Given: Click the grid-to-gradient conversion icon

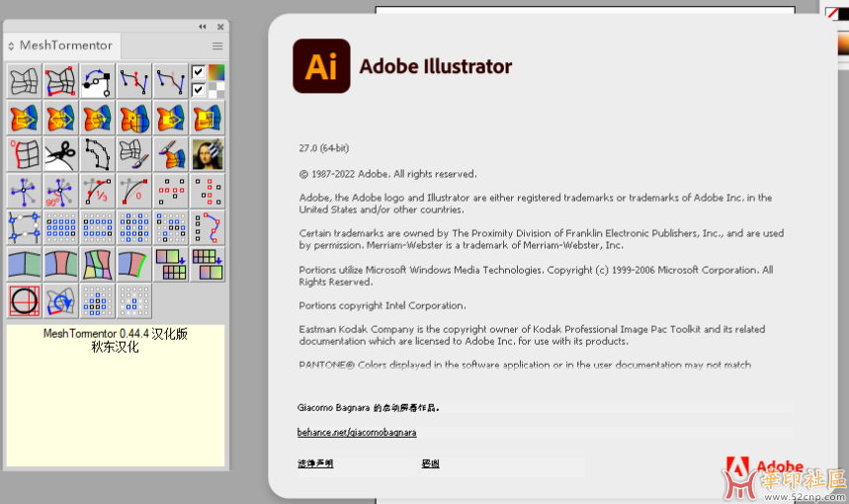Looking at the screenshot, I should click(208, 264).
